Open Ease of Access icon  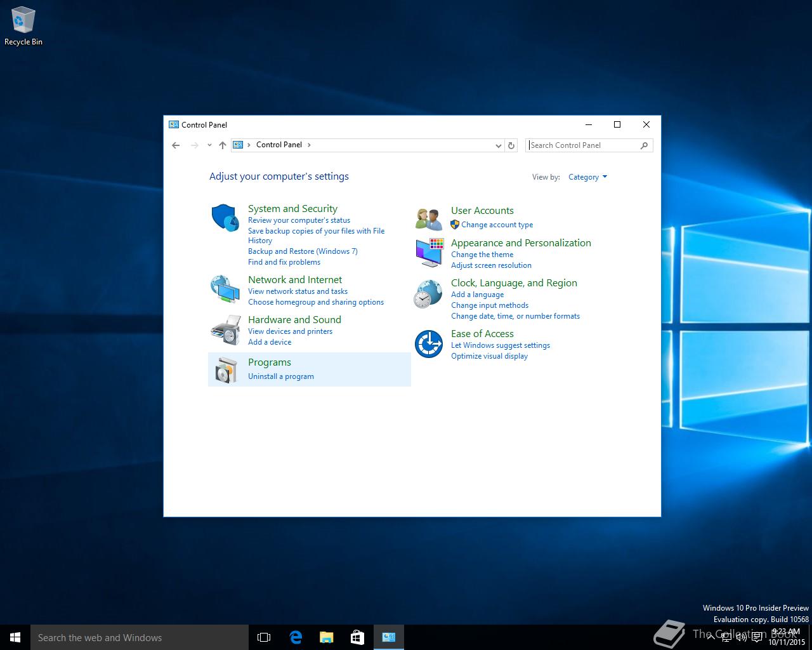coord(429,344)
